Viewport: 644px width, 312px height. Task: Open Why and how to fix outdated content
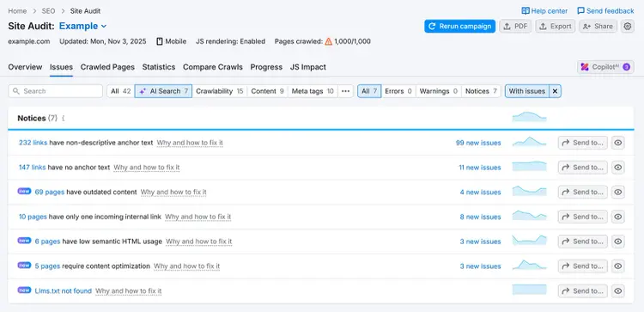(x=173, y=192)
